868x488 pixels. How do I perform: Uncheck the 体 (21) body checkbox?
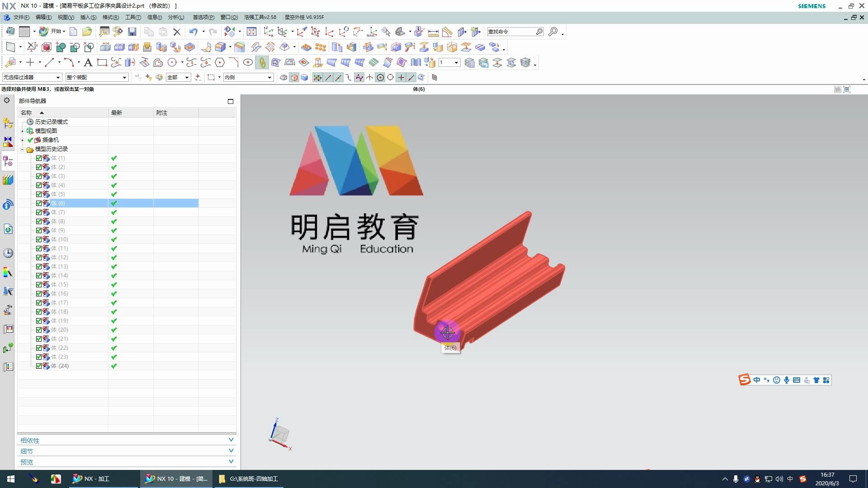[x=39, y=339]
